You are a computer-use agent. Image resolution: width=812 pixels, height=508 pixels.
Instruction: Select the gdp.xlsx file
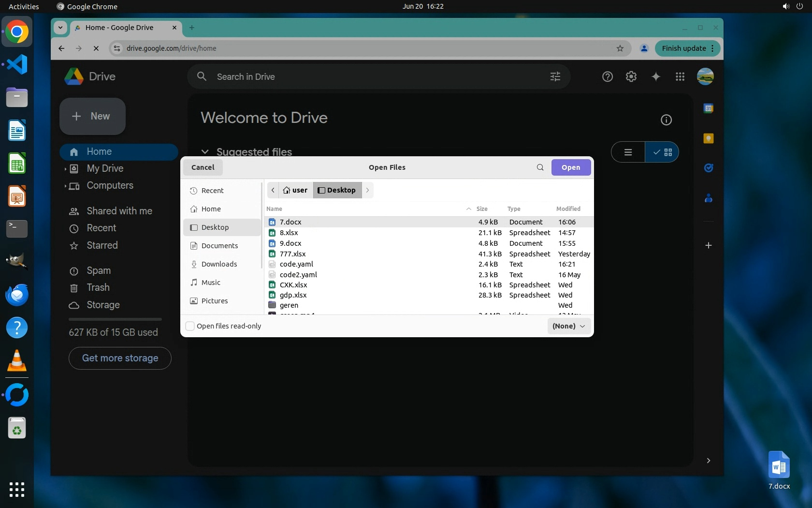(293, 295)
